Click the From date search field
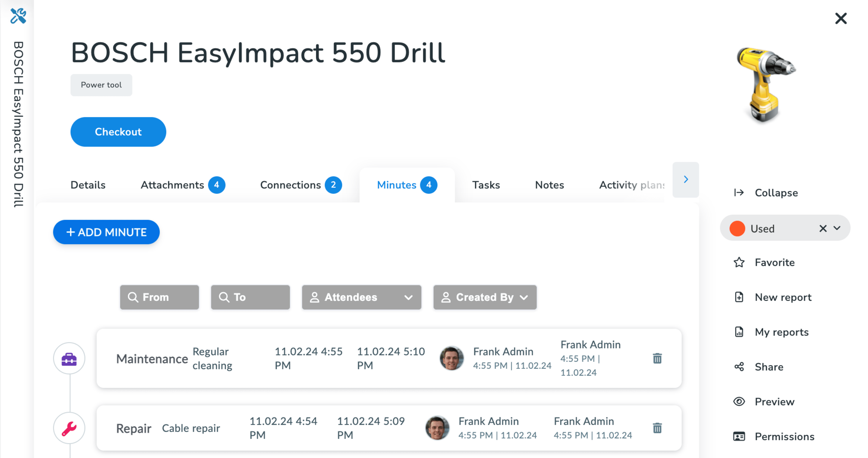 pyautogui.click(x=159, y=297)
